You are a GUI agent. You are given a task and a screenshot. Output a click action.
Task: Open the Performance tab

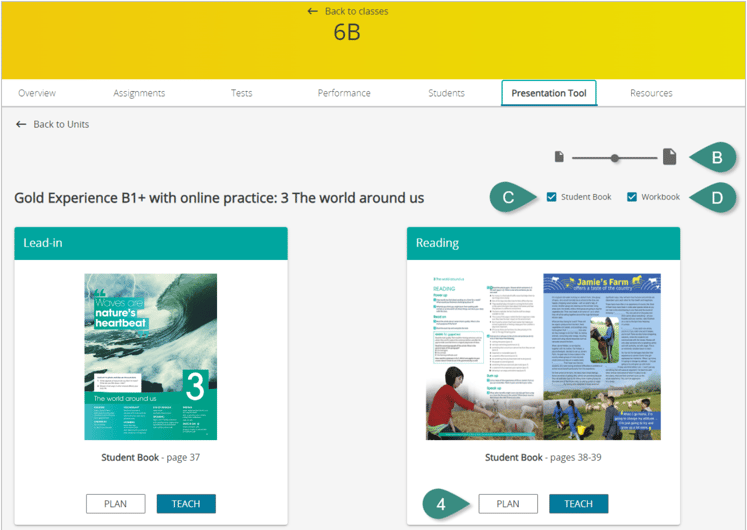click(x=344, y=93)
